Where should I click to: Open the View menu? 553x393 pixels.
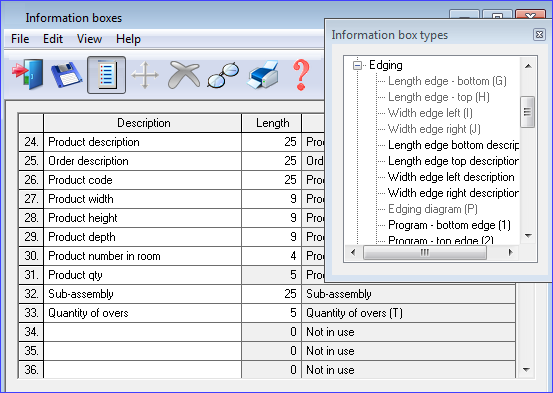(x=90, y=39)
